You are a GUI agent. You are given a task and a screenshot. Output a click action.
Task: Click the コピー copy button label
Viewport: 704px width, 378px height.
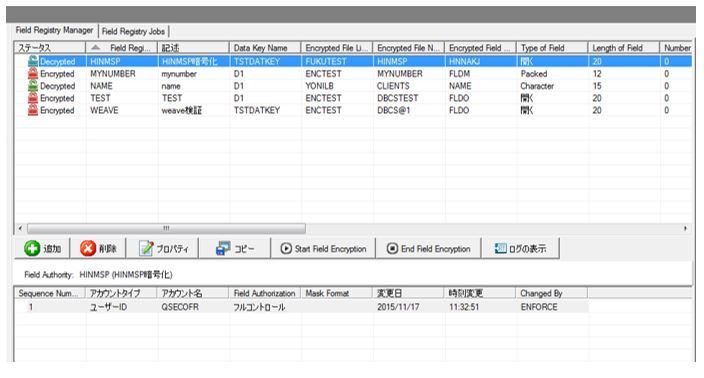244,249
